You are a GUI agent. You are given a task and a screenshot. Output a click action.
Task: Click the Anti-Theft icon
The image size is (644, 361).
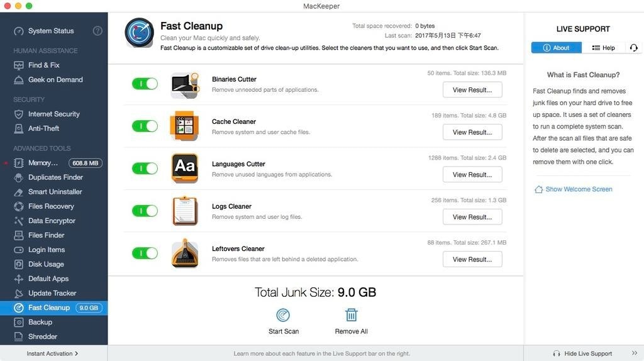[18, 128]
